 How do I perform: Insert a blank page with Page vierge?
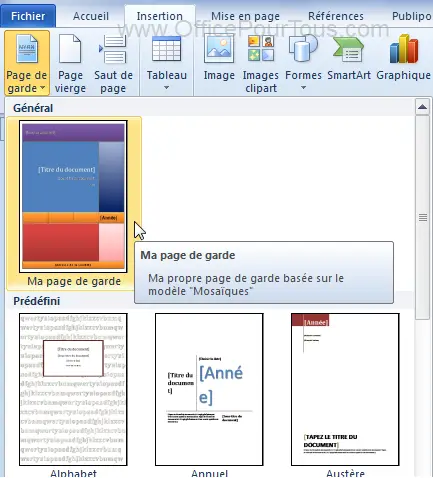click(70, 63)
